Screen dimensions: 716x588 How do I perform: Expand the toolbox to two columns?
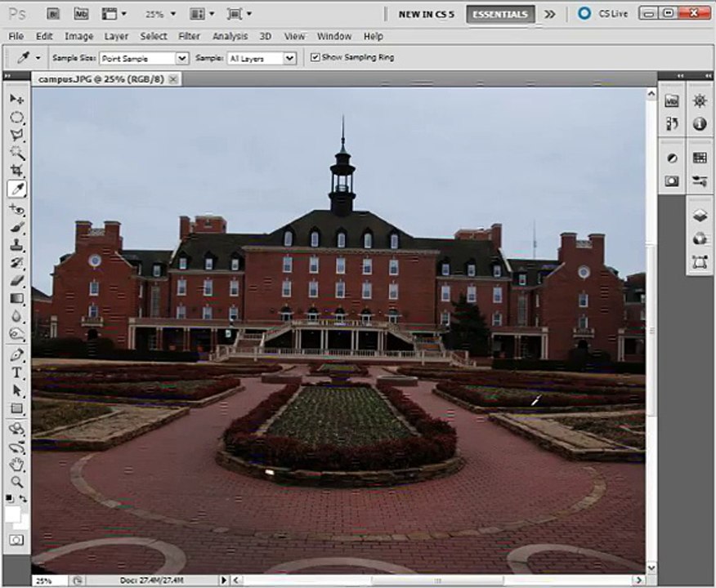click(x=7, y=76)
